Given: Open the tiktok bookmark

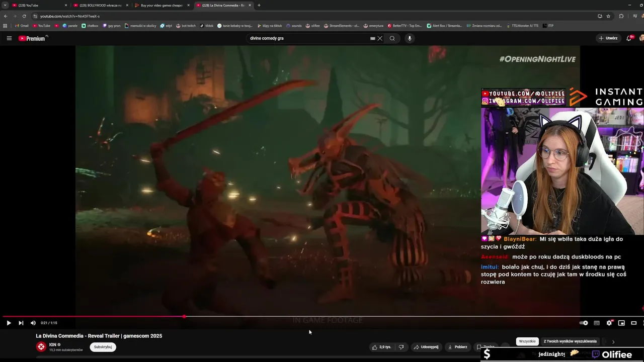Looking at the screenshot, I should click(206, 26).
